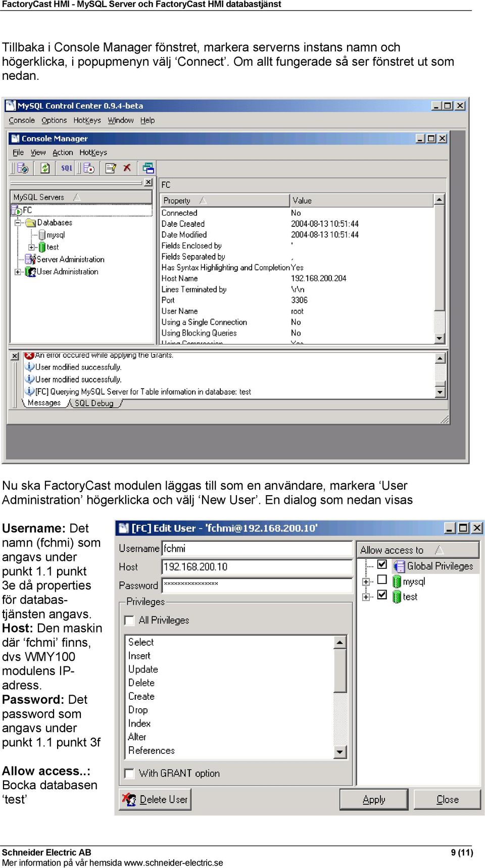Click the red error icon in messages list
The image size is (485, 868).
(x=29, y=355)
